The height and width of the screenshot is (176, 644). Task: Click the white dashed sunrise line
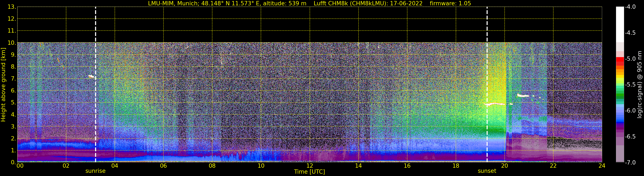click(x=95, y=85)
